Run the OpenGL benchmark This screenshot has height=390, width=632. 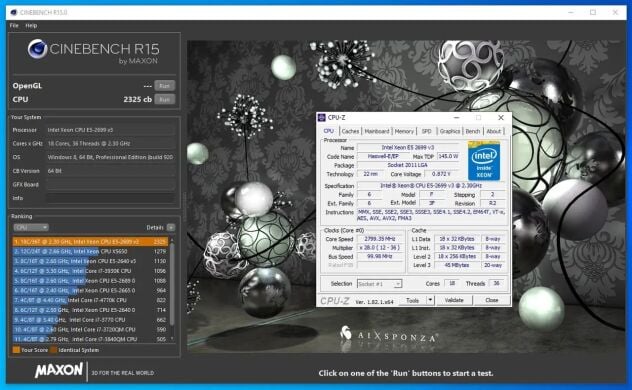tap(164, 86)
